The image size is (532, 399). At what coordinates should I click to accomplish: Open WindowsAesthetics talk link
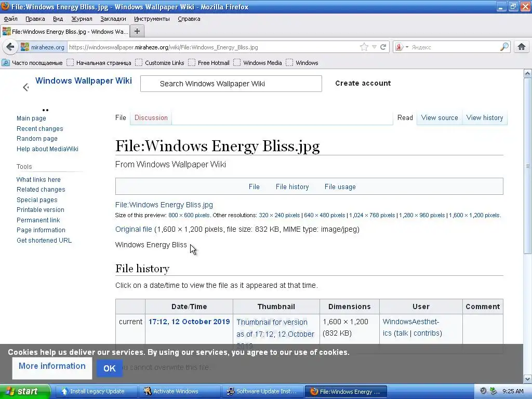(402, 333)
